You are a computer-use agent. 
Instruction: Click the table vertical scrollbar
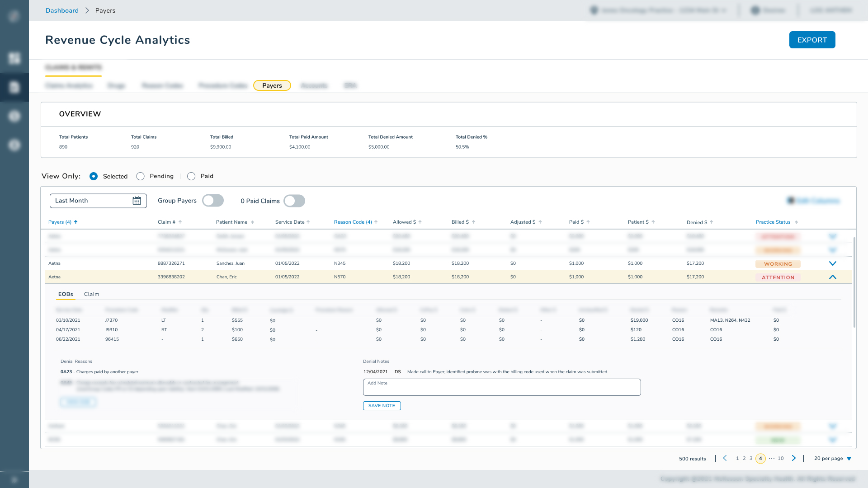[854, 282]
